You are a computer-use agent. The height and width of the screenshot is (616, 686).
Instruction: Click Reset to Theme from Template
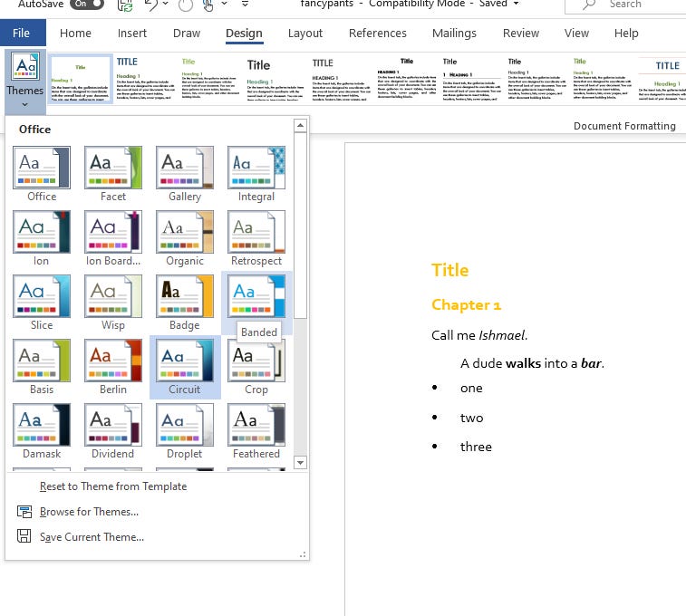(113, 486)
